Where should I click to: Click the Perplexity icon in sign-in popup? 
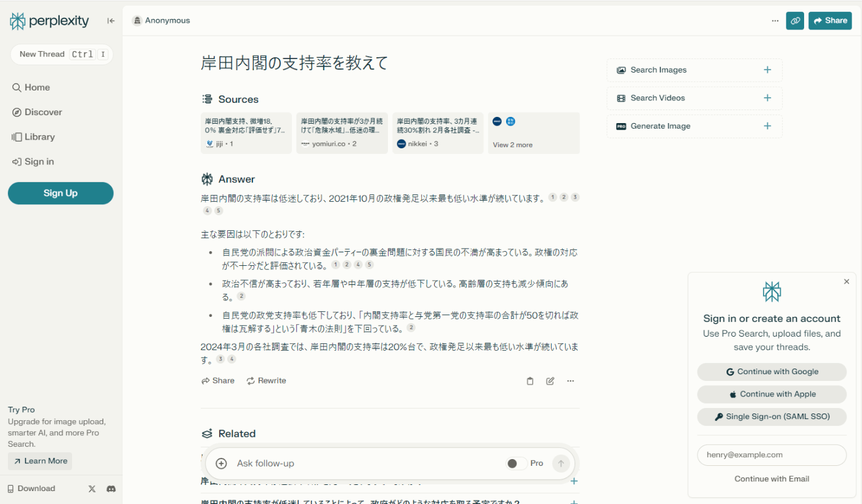click(x=771, y=292)
